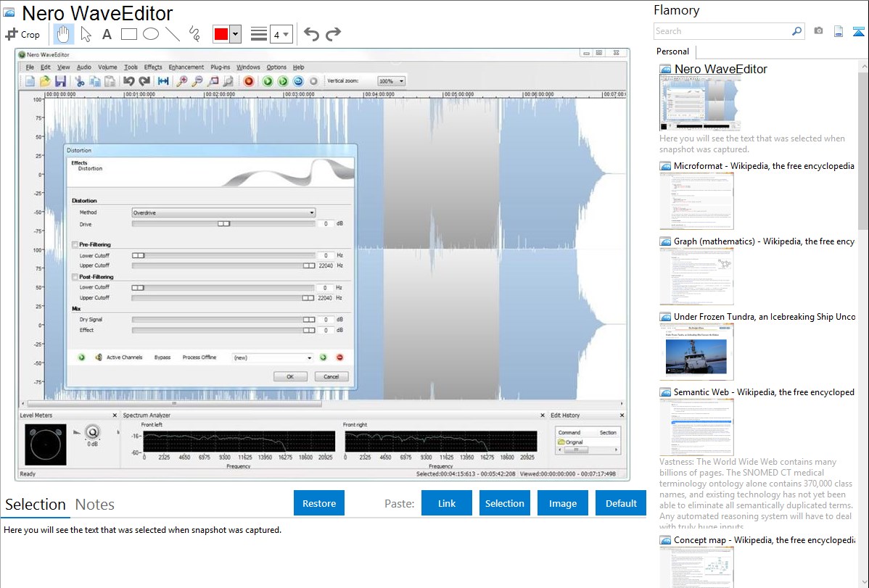Open the Method dropdown showing Overdrive
The image size is (869, 588).
point(224,213)
